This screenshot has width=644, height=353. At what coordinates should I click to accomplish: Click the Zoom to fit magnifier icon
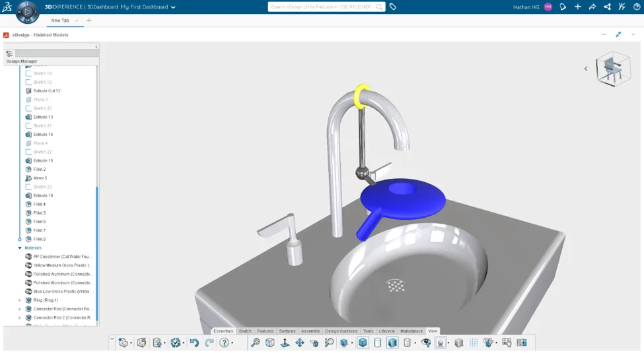[256, 342]
